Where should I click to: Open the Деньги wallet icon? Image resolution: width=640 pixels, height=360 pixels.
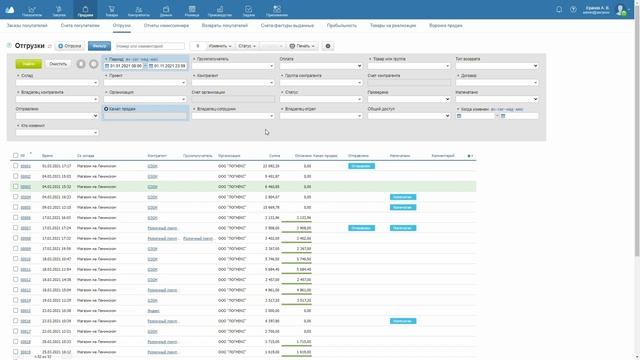(166, 10)
